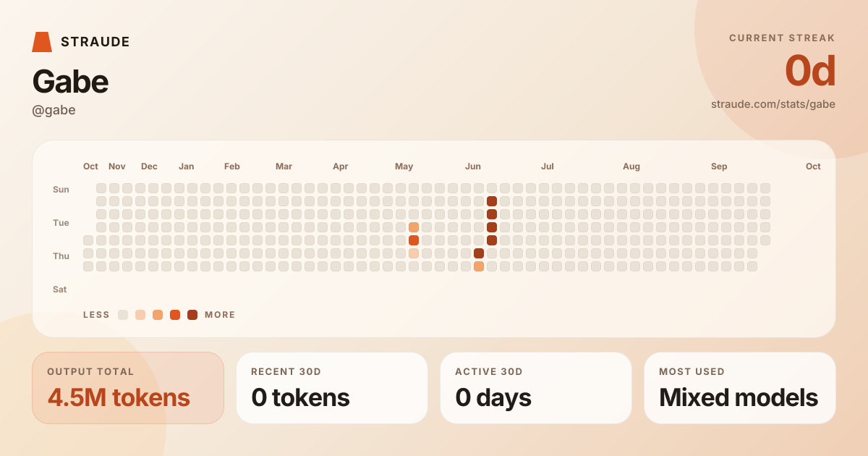Image resolution: width=868 pixels, height=456 pixels.
Task: Click the Active 30D days card
Action: (536, 388)
